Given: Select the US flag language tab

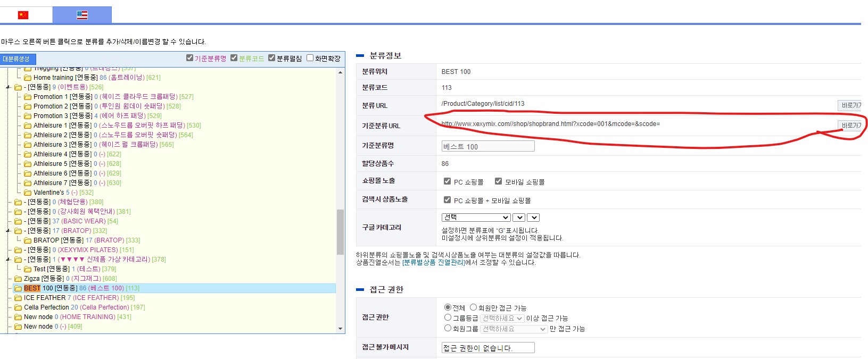Looking at the screenshot, I should (82, 15).
